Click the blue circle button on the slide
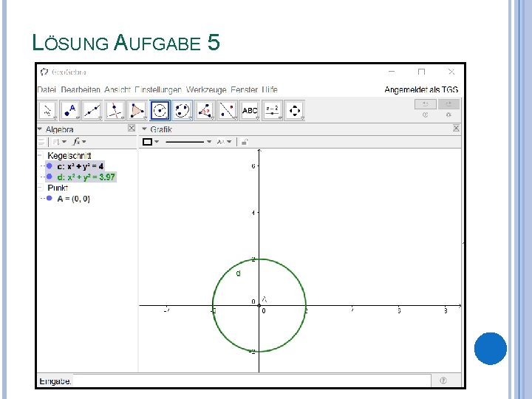 point(491,349)
